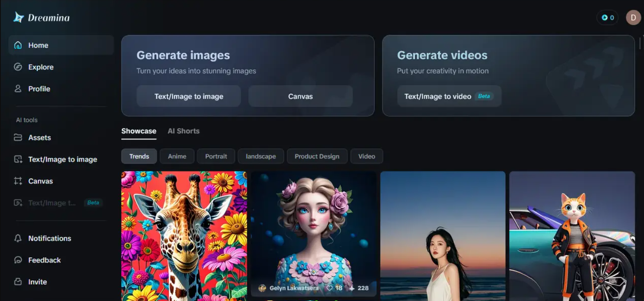
Task: Switch to the AI Shorts tab
Action: coord(184,131)
